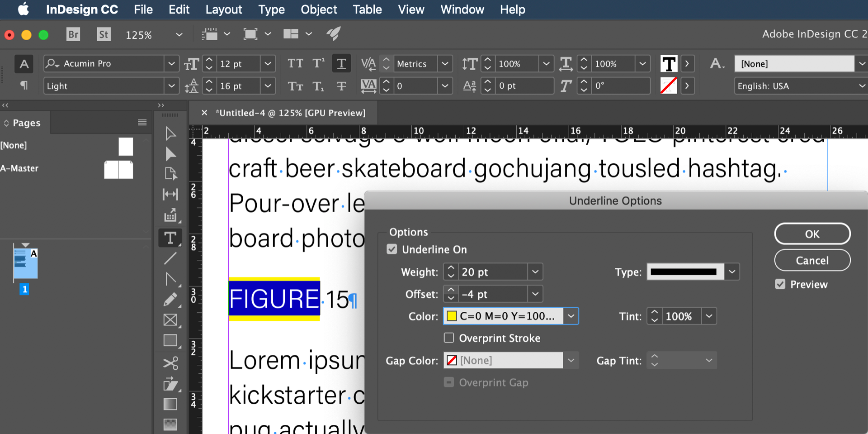Apply Small Caps formatting

pyautogui.click(x=295, y=86)
